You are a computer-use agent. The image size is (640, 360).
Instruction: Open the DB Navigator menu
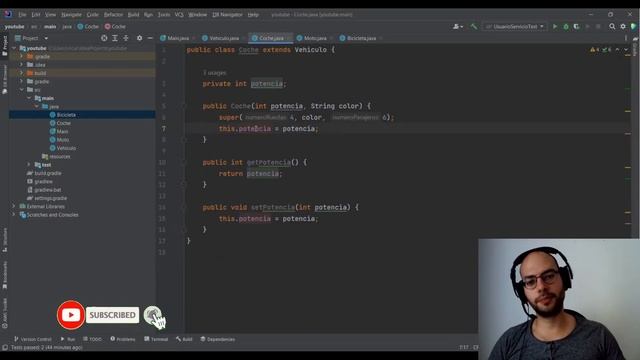[227, 15]
